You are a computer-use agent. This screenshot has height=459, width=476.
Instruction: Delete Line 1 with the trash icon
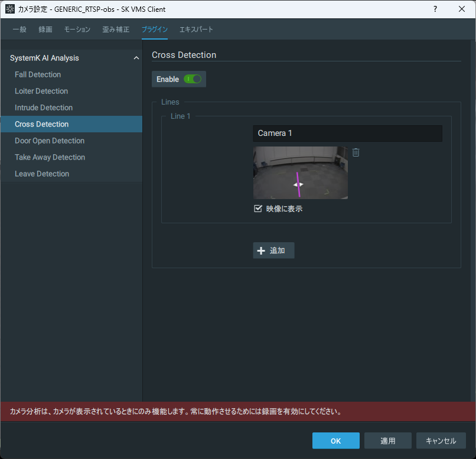tap(356, 152)
